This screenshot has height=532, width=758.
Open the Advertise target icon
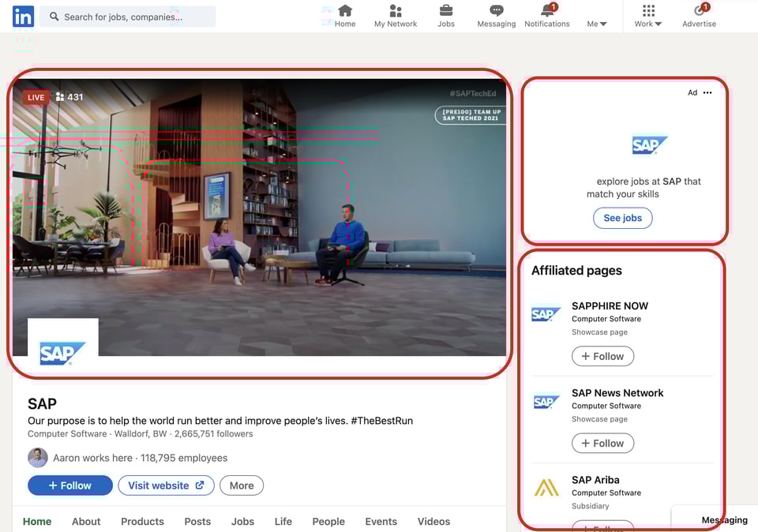(x=700, y=10)
